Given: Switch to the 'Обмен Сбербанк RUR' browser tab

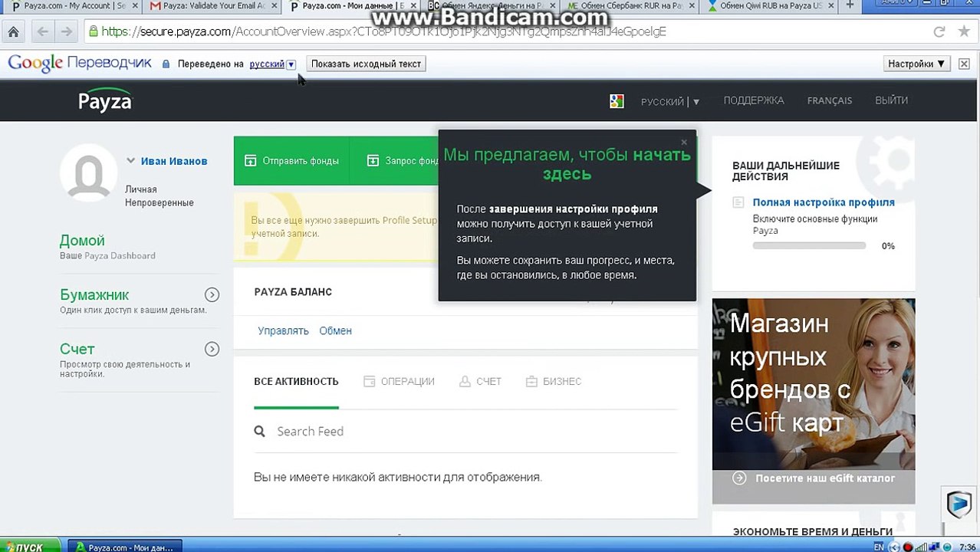Looking at the screenshot, I should 630,6.
